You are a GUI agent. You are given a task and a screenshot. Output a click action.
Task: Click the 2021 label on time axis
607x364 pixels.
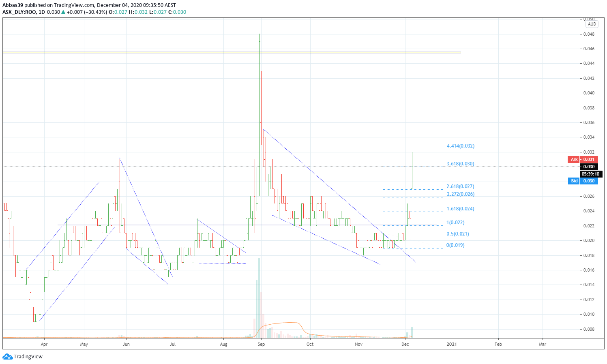coord(451,344)
